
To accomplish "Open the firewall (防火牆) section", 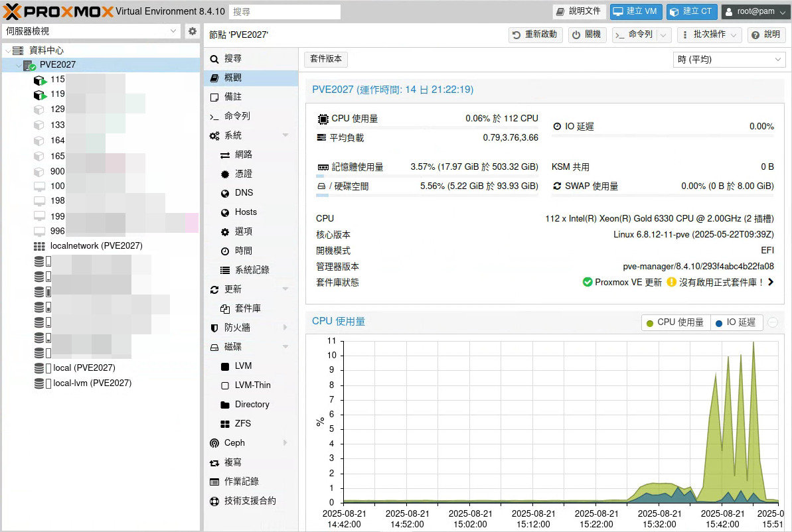I will tap(237, 328).
